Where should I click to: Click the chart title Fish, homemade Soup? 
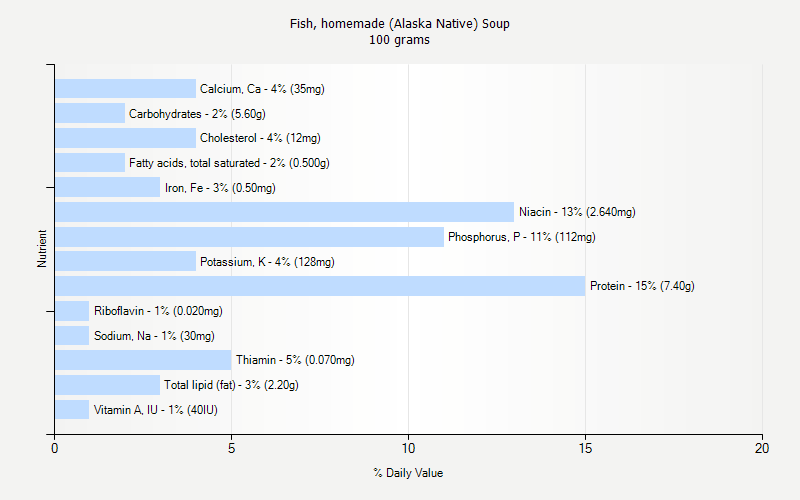pos(400,23)
